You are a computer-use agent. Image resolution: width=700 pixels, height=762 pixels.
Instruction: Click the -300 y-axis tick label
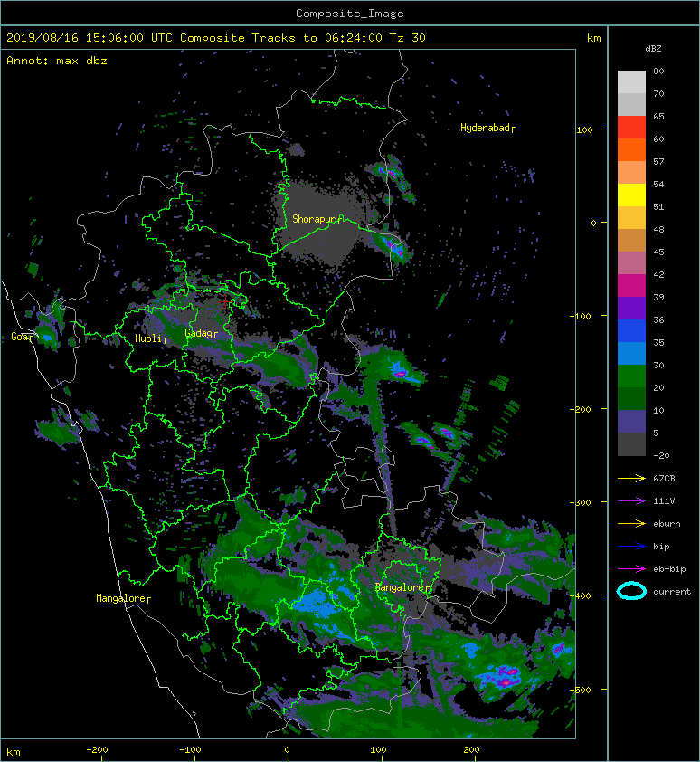pyautogui.click(x=580, y=502)
